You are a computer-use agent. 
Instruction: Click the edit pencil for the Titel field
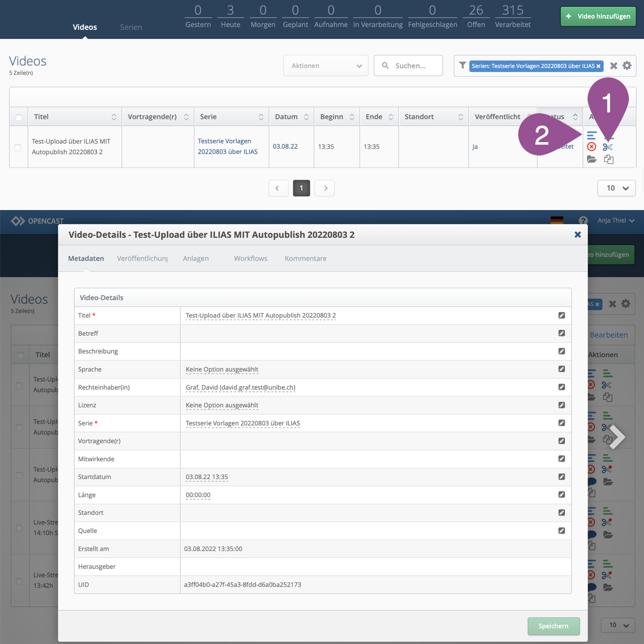[561, 316]
